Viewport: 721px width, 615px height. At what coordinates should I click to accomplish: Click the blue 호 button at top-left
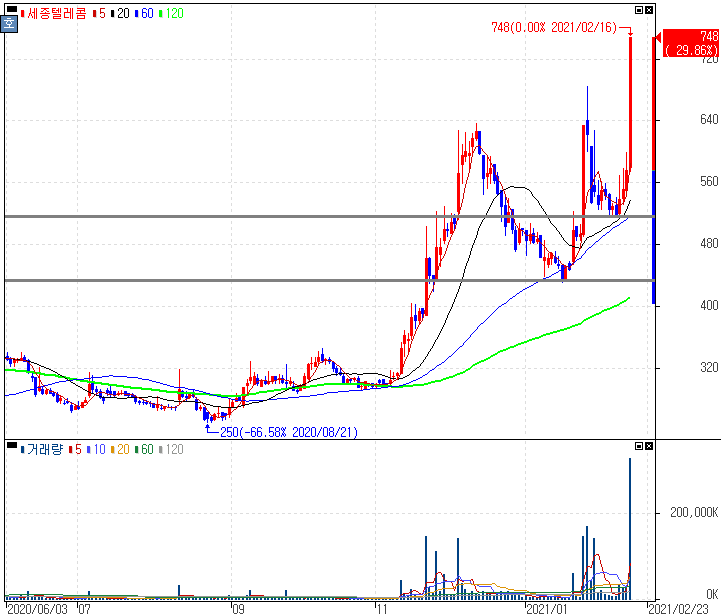(x=9, y=23)
